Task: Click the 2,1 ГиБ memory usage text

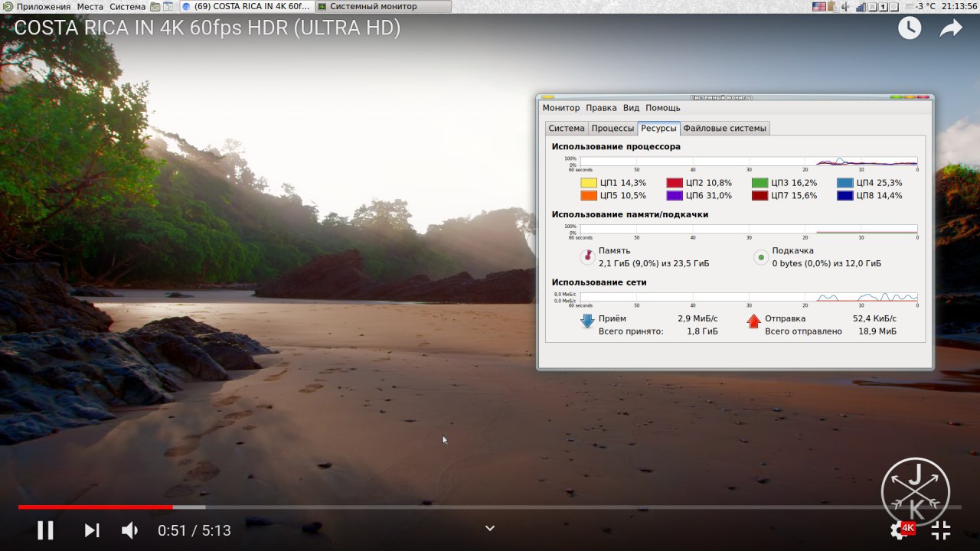Action: point(654,263)
